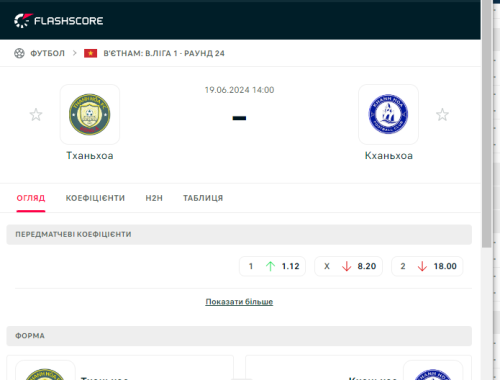Open the Кханьхоа club crest
Viewport: 500px width, 380px height.
click(x=388, y=114)
